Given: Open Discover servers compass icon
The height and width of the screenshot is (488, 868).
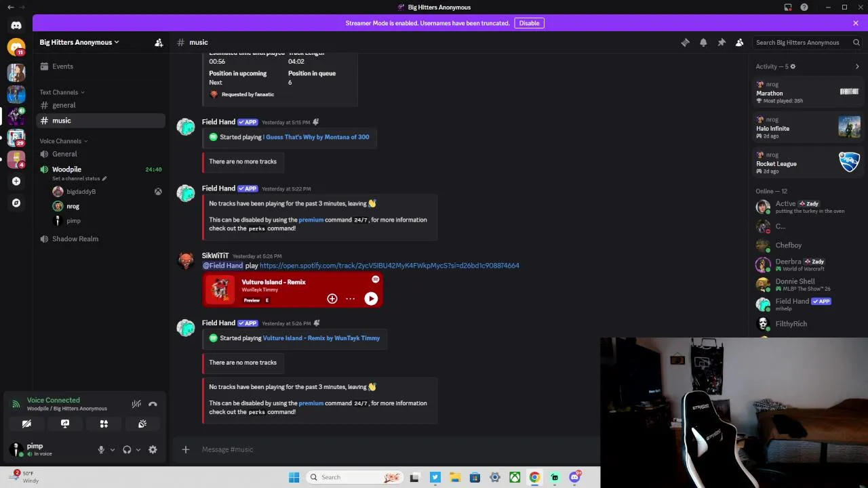Looking at the screenshot, I should tap(16, 203).
